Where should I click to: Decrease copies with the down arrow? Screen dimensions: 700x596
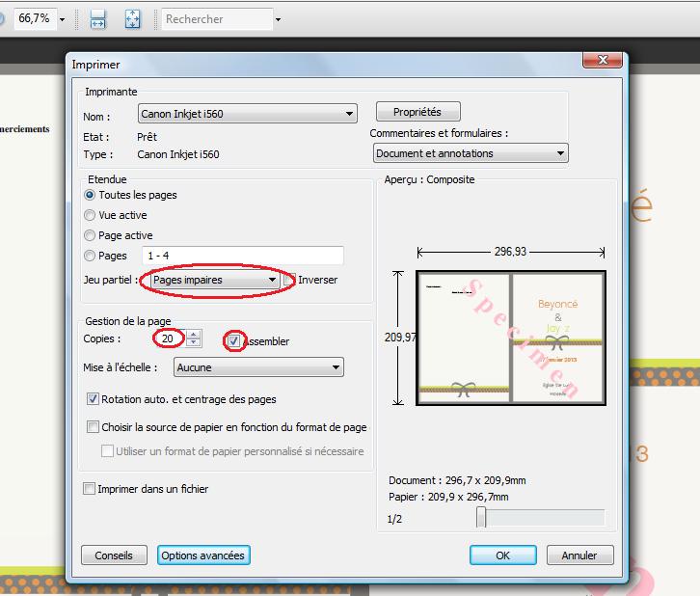[x=194, y=343]
